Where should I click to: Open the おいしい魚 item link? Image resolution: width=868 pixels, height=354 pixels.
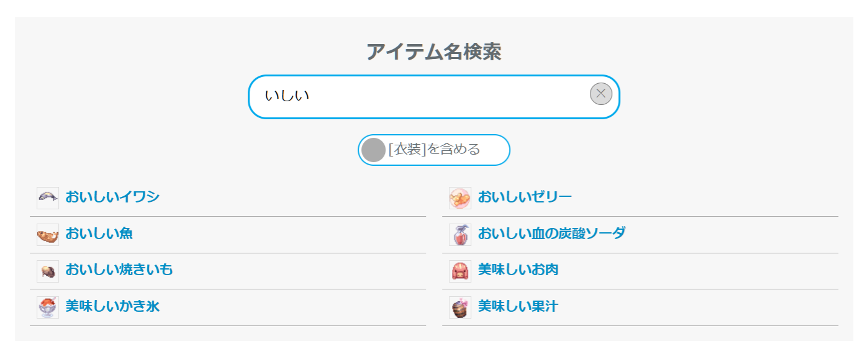pyautogui.click(x=99, y=234)
